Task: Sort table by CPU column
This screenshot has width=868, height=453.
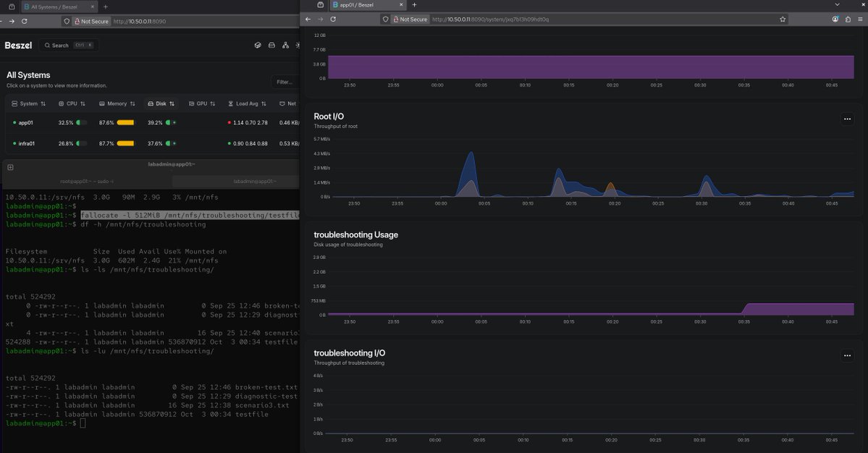Action: tap(72, 103)
